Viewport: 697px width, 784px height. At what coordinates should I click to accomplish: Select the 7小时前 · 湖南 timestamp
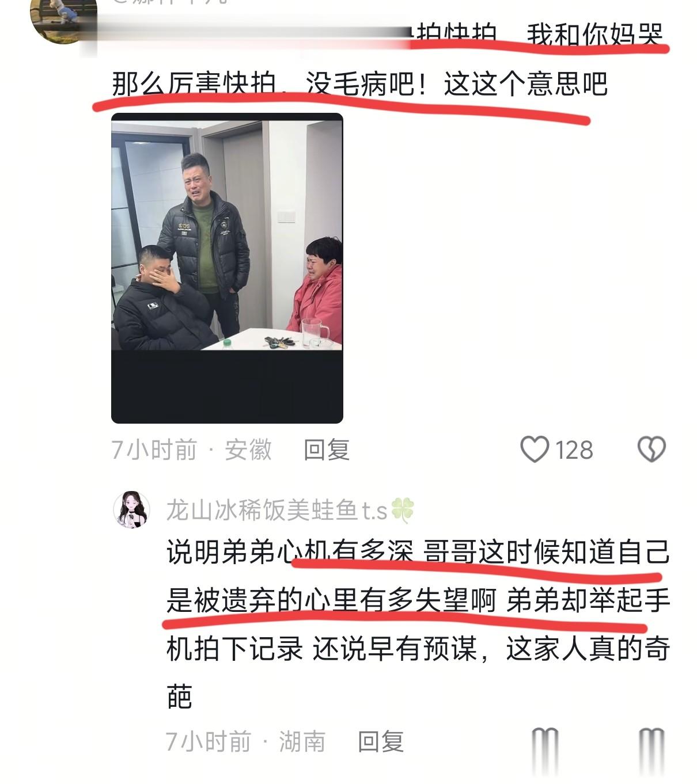tap(245, 741)
